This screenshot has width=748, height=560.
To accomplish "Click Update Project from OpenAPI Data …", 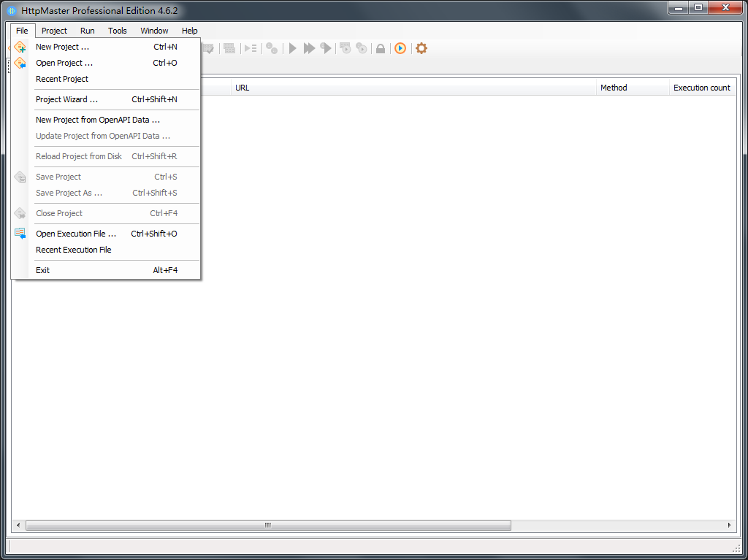I will click(x=105, y=136).
